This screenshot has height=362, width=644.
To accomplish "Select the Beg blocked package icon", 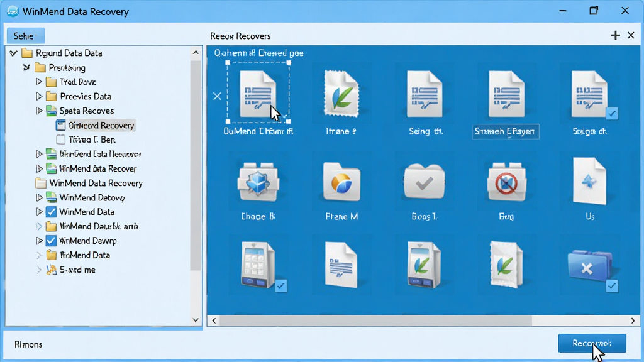I will click(506, 182).
